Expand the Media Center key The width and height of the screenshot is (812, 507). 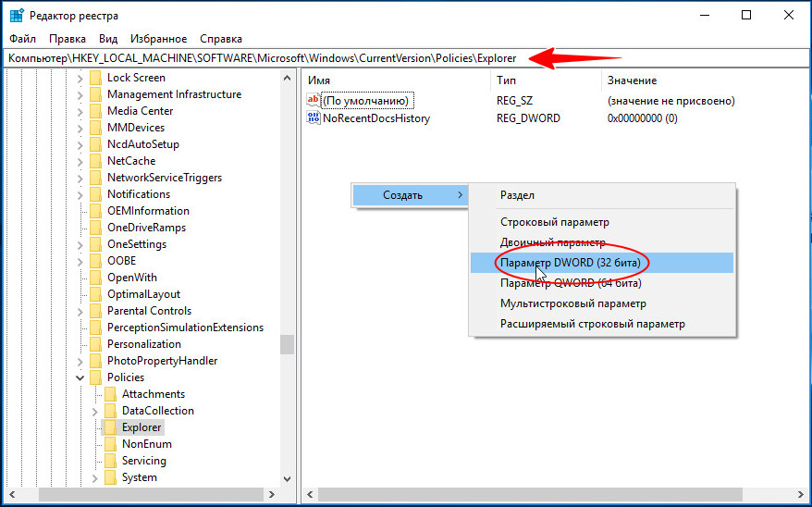[80, 111]
